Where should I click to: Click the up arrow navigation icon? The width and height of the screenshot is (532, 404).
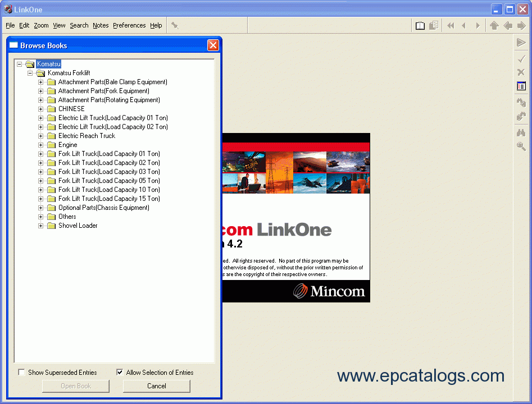pos(494,25)
